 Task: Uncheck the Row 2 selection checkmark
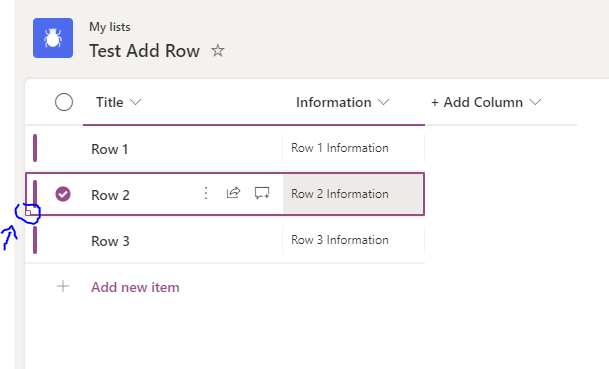(63, 194)
